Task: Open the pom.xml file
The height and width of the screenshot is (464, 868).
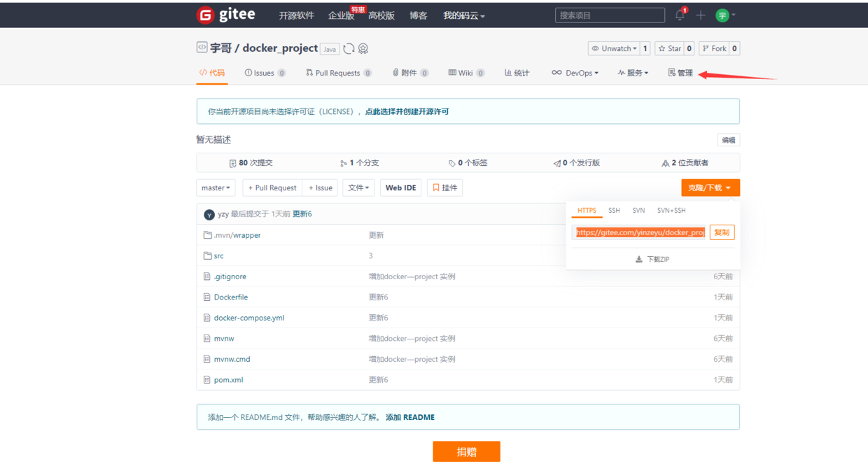Action: [x=229, y=380]
